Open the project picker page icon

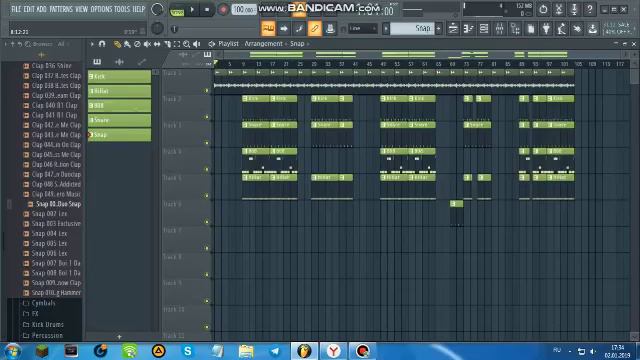click(x=531, y=29)
